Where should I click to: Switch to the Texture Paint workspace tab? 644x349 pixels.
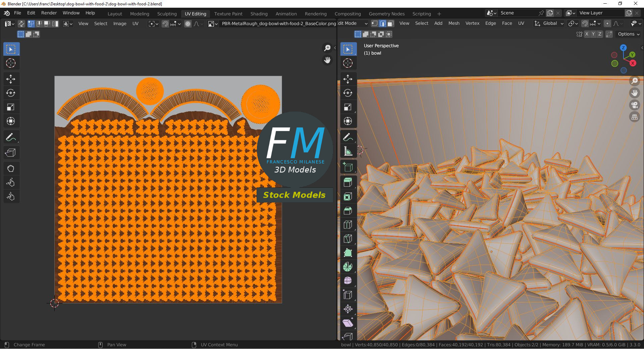[x=228, y=14]
